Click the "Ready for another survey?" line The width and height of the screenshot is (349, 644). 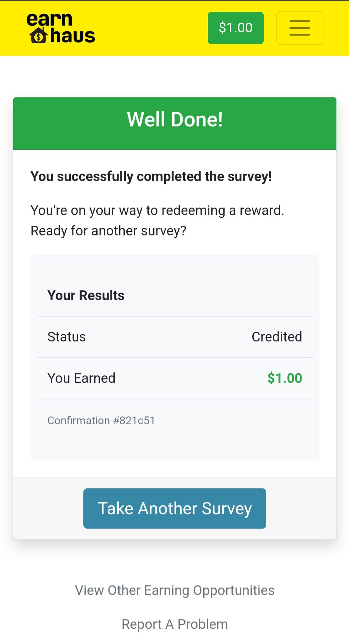tap(108, 231)
